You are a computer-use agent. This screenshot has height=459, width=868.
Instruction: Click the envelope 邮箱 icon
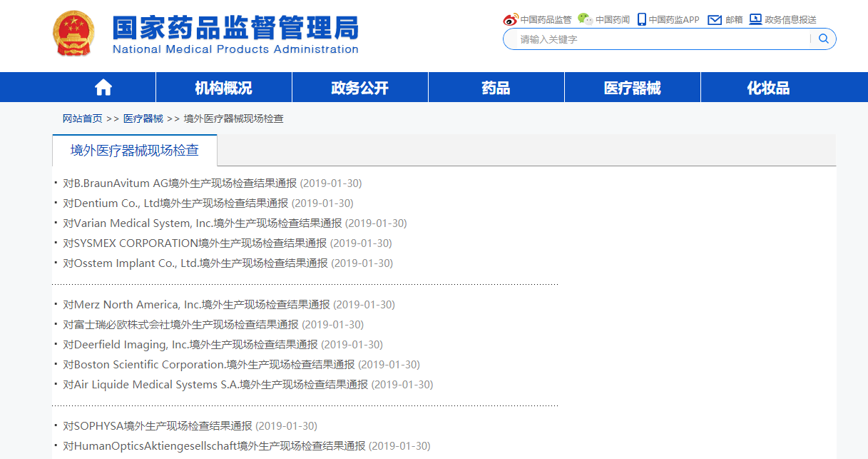[715, 20]
